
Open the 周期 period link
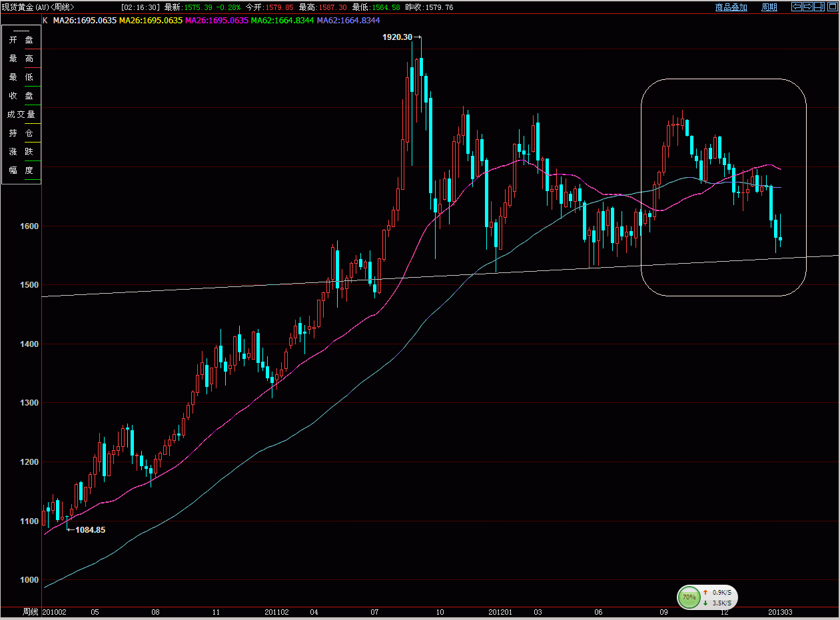pyautogui.click(x=769, y=7)
